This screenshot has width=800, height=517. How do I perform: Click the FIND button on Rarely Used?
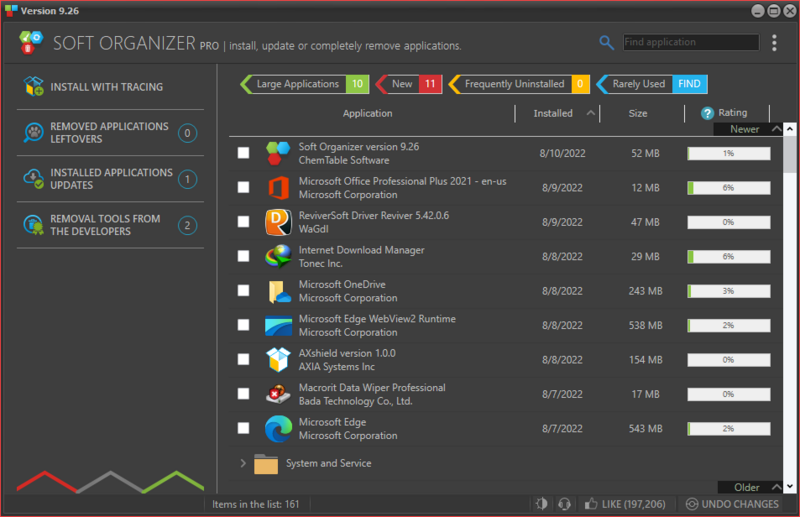pos(689,84)
